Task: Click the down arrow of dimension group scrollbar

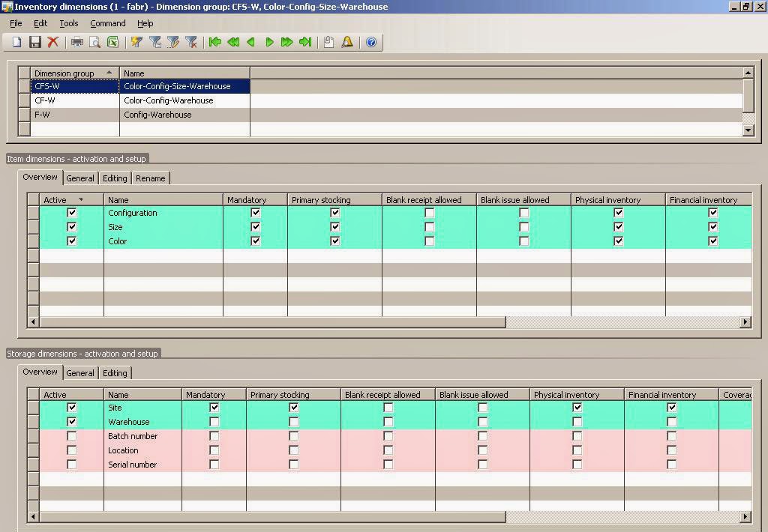Action: [748, 130]
